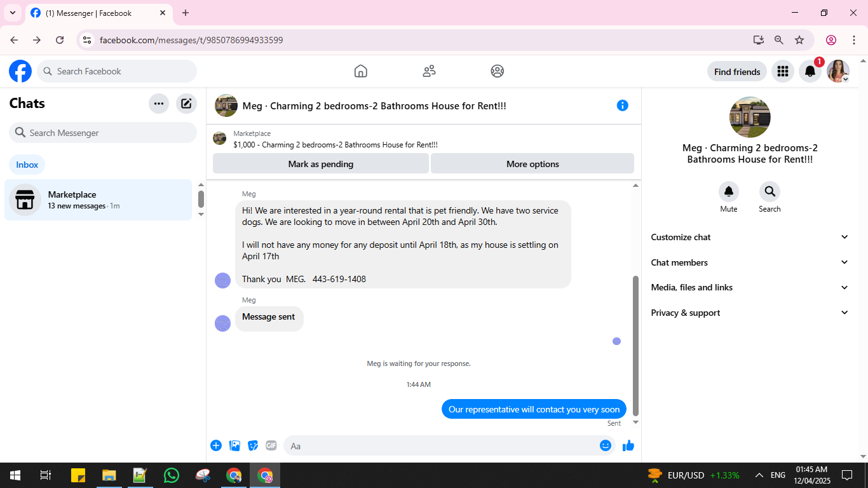Choose a sticker in composer
The height and width of the screenshot is (488, 868).
253,445
